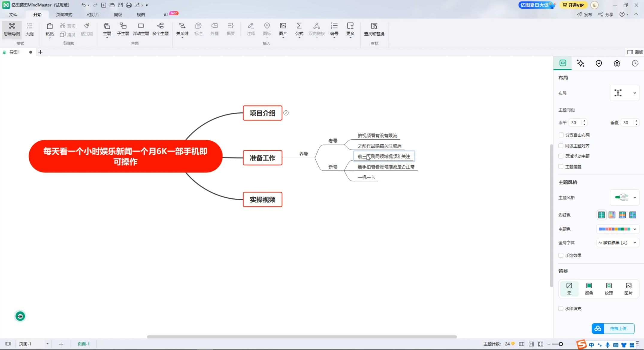644x350 pixels.
Task: Open the AI assistant robot icon
Action: point(20,316)
